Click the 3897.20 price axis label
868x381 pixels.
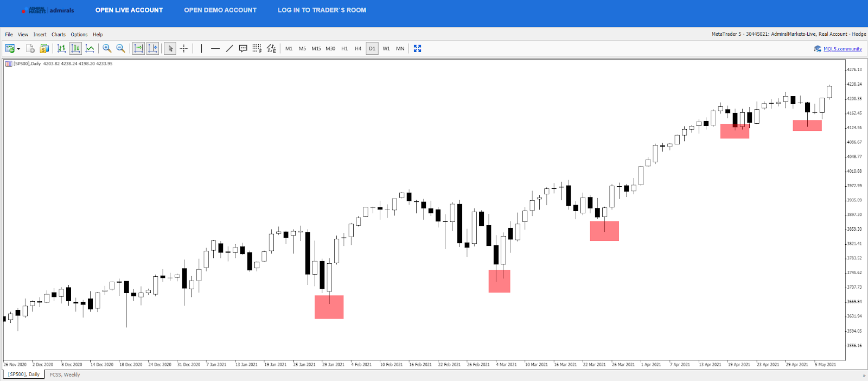[854, 214]
